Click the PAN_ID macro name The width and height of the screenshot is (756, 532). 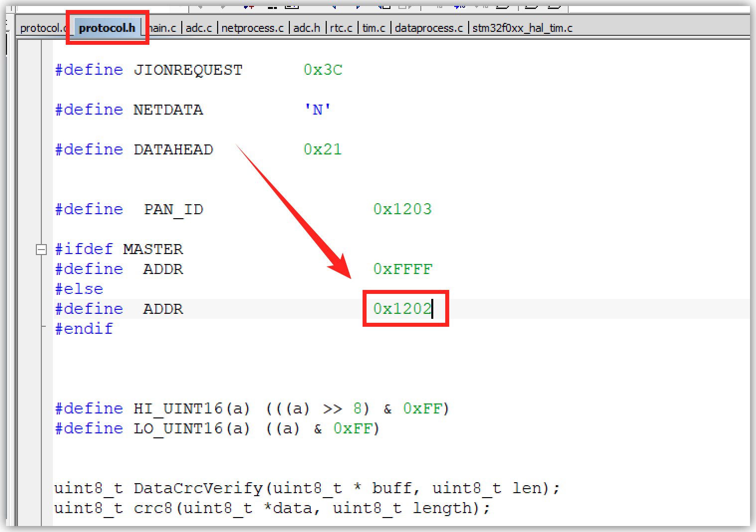(173, 209)
